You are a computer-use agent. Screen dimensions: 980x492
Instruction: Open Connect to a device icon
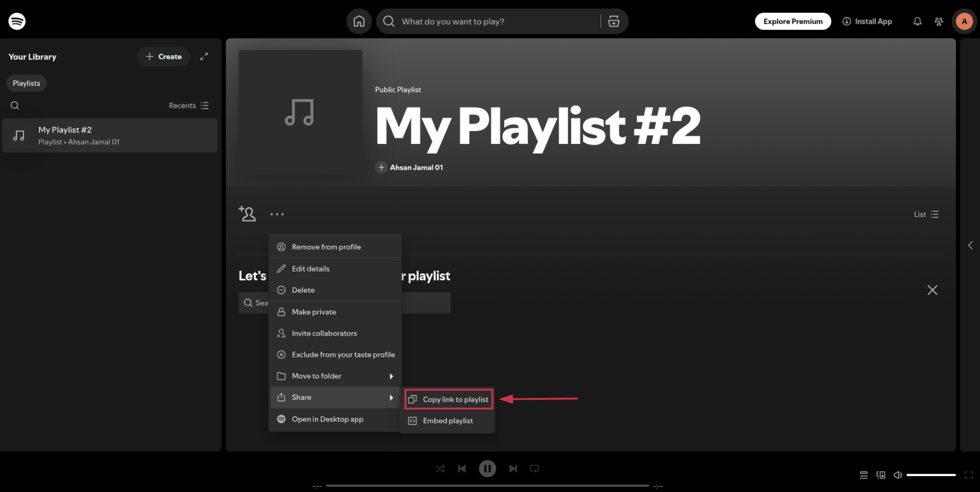[x=881, y=475]
